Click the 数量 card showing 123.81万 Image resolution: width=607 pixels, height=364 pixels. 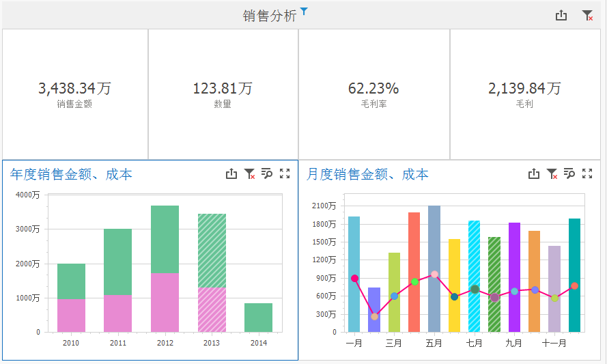(223, 94)
